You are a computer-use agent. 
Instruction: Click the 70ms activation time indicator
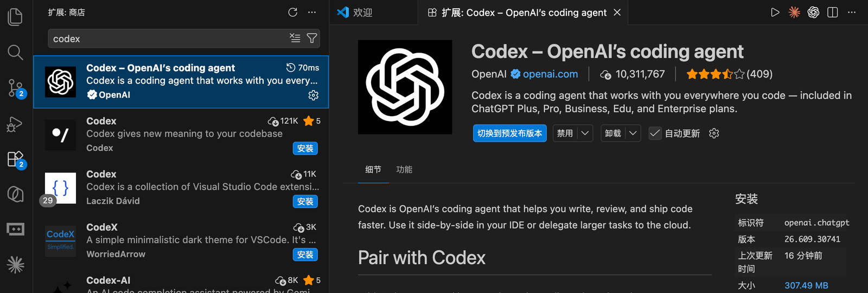[x=303, y=67]
